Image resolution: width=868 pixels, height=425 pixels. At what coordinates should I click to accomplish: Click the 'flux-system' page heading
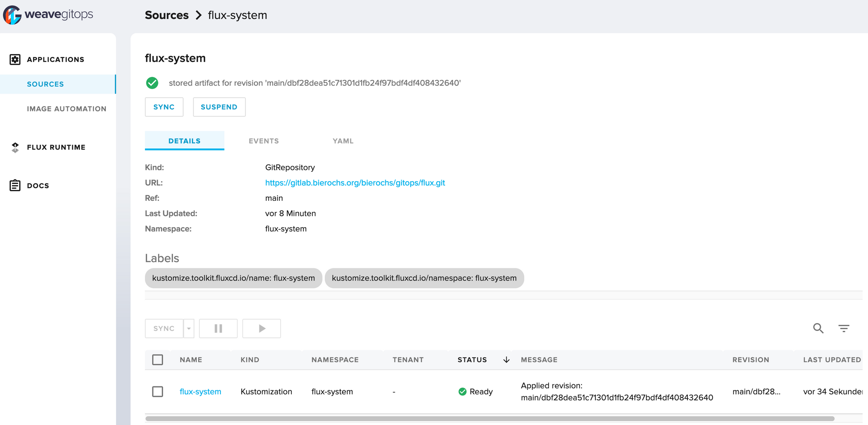(175, 58)
